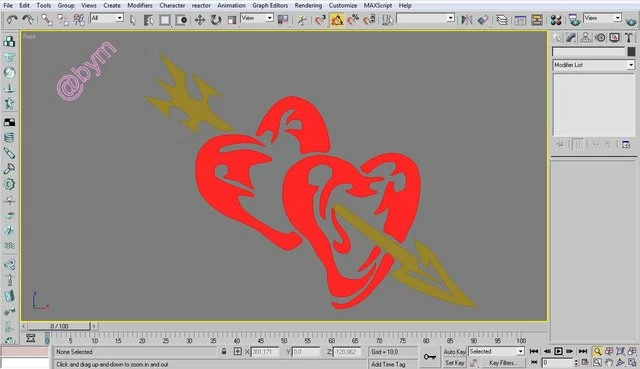
Task: Open the Schematic View icon
Action: point(537,20)
